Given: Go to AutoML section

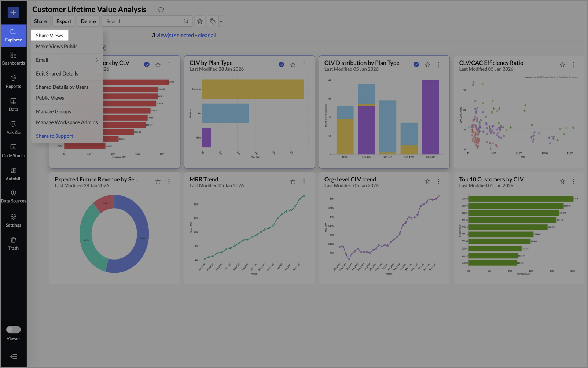Looking at the screenshot, I should coord(13,174).
